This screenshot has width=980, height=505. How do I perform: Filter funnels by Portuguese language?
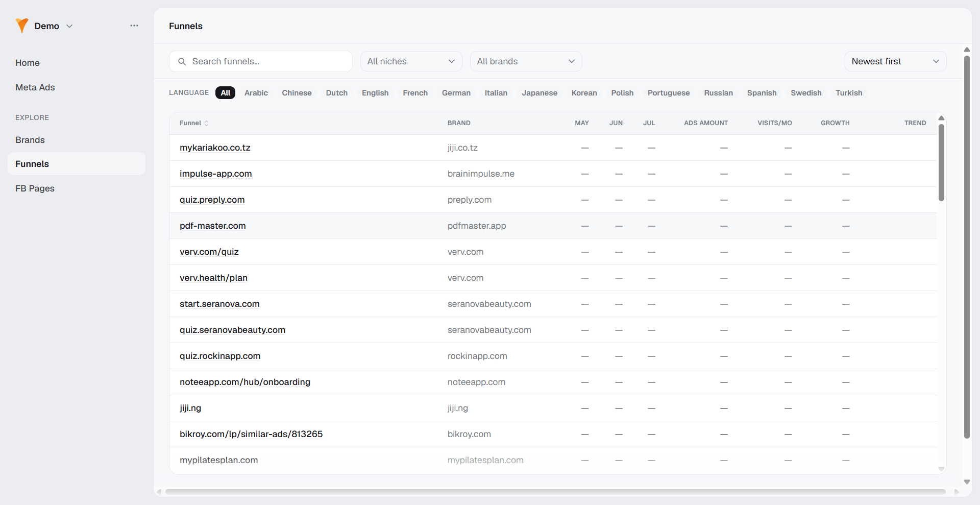pyautogui.click(x=669, y=93)
